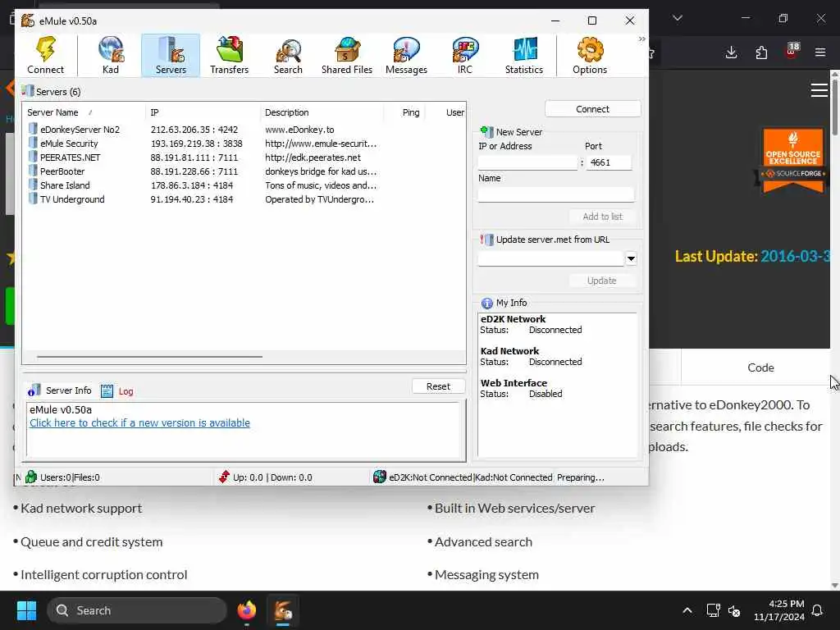The height and width of the screenshot is (630, 840).
Task: Click the eMule taskbar icon
Action: click(283, 610)
